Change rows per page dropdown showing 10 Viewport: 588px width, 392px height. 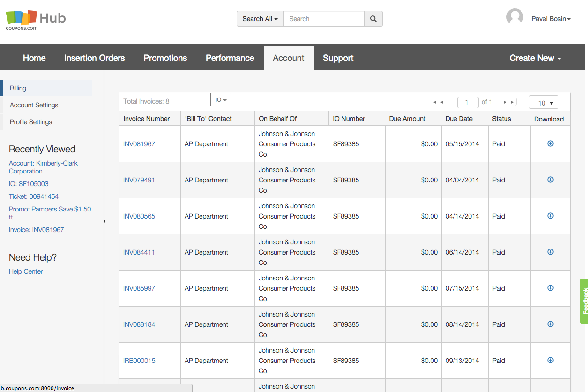click(543, 103)
